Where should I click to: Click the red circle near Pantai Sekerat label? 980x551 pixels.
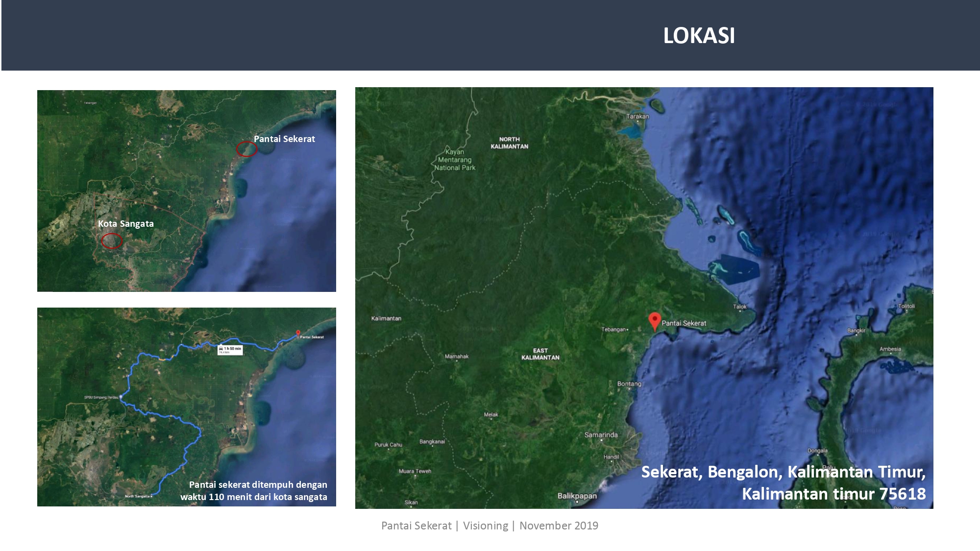point(246,149)
